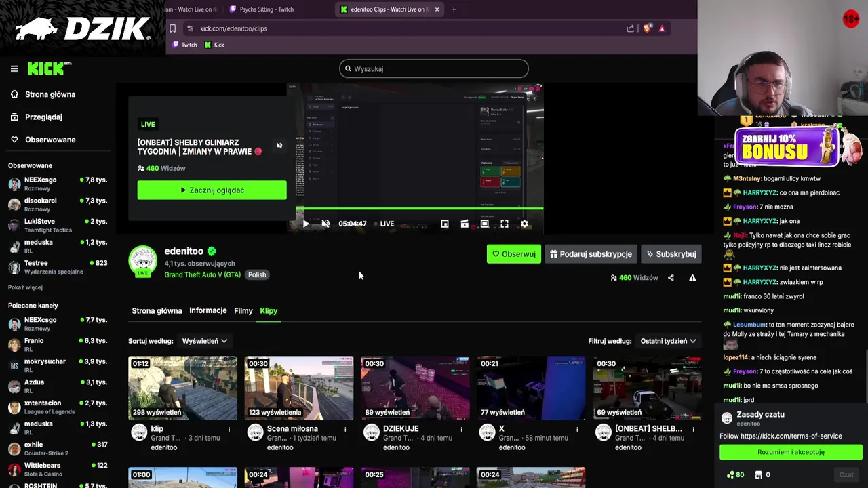
Task: Select the Klipy tab
Action: 269,311
